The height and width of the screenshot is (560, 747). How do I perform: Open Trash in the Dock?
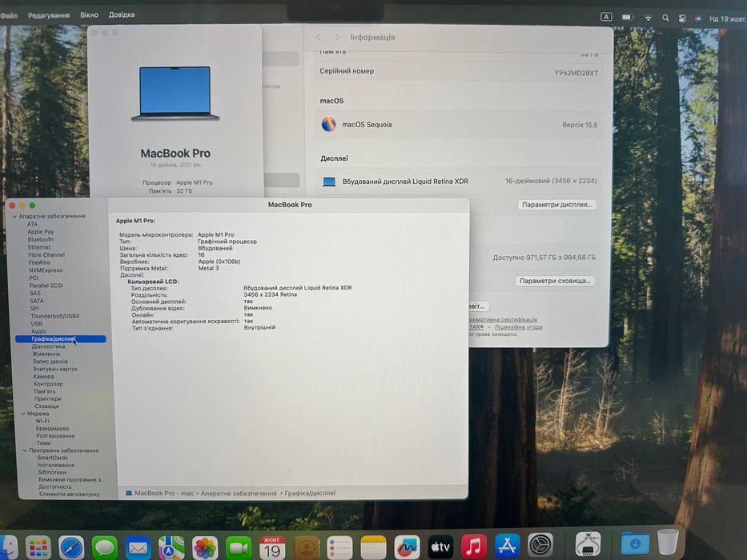coord(668,542)
